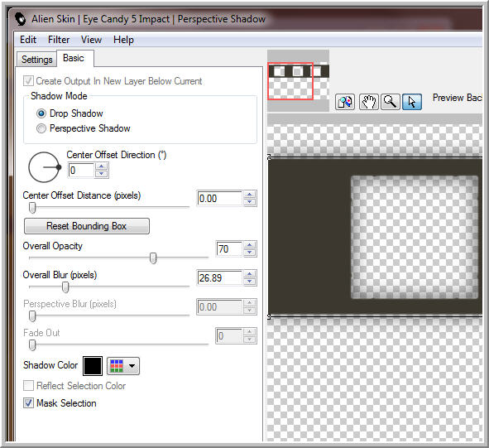Click the Reset Bounding Box button
This screenshot has width=489, height=448.
tap(87, 226)
